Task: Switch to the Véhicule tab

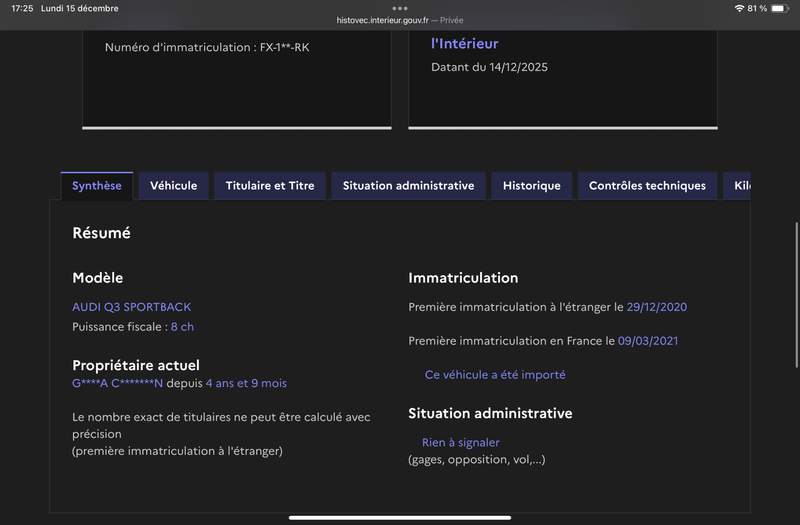Action: tap(174, 186)
